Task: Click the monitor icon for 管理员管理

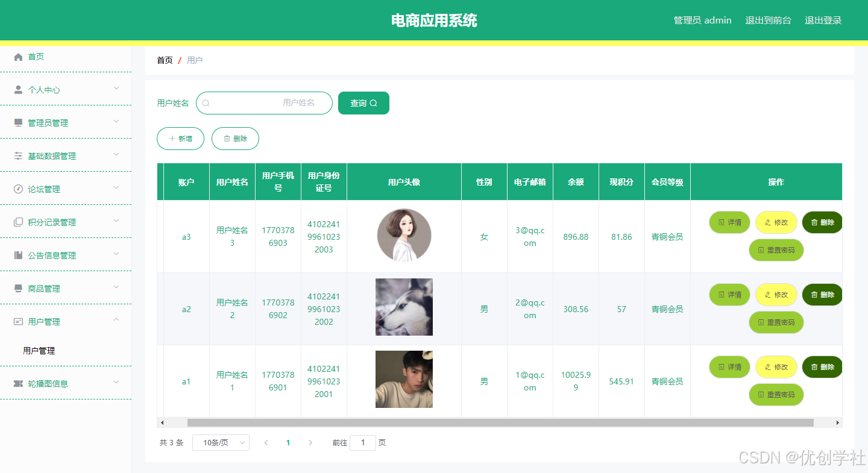Action: point(18,123)
